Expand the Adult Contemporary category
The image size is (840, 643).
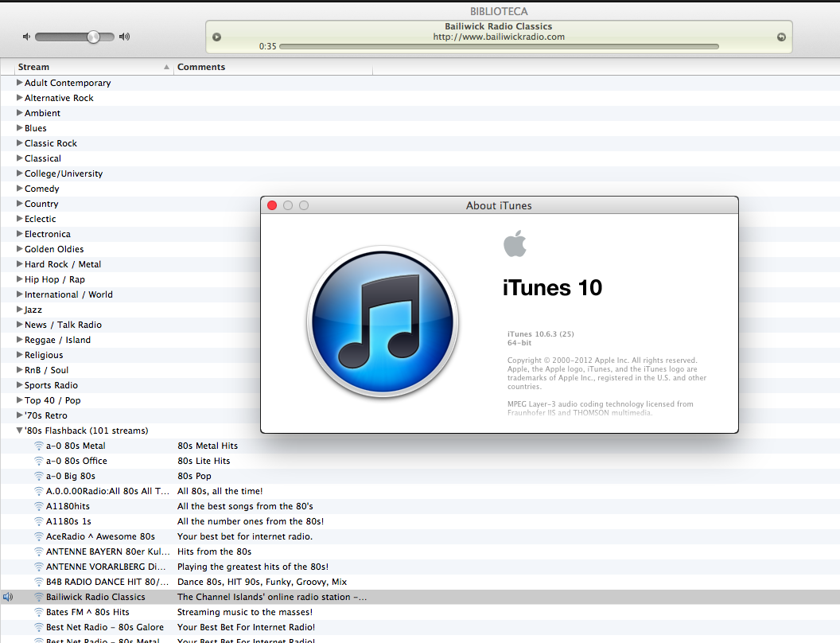[19, 83]
